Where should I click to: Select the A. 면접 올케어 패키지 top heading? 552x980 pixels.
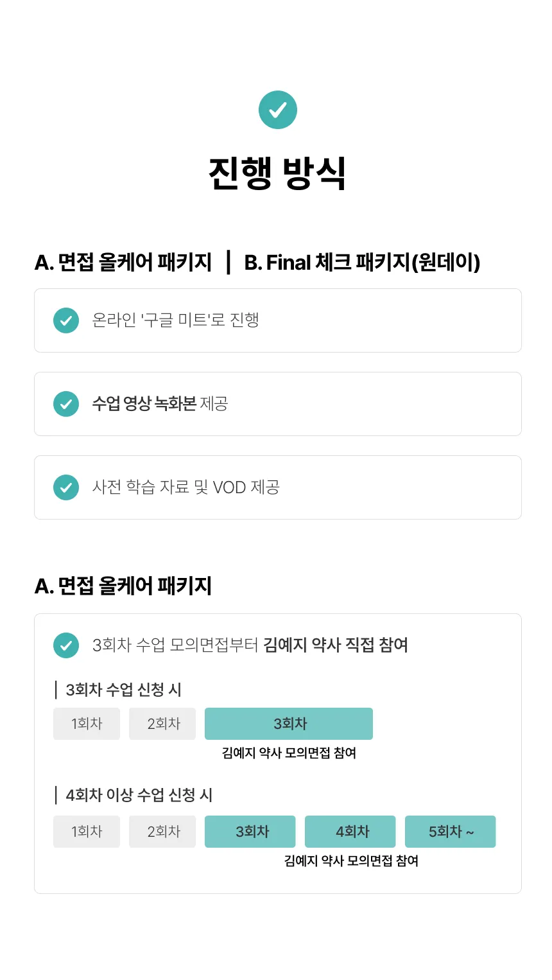(x=123, y=263)
